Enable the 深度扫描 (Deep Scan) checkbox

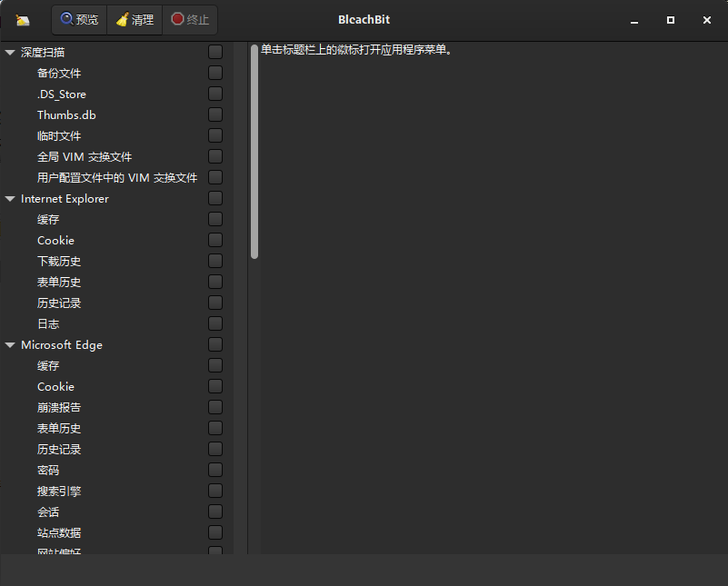click(214, 52)
